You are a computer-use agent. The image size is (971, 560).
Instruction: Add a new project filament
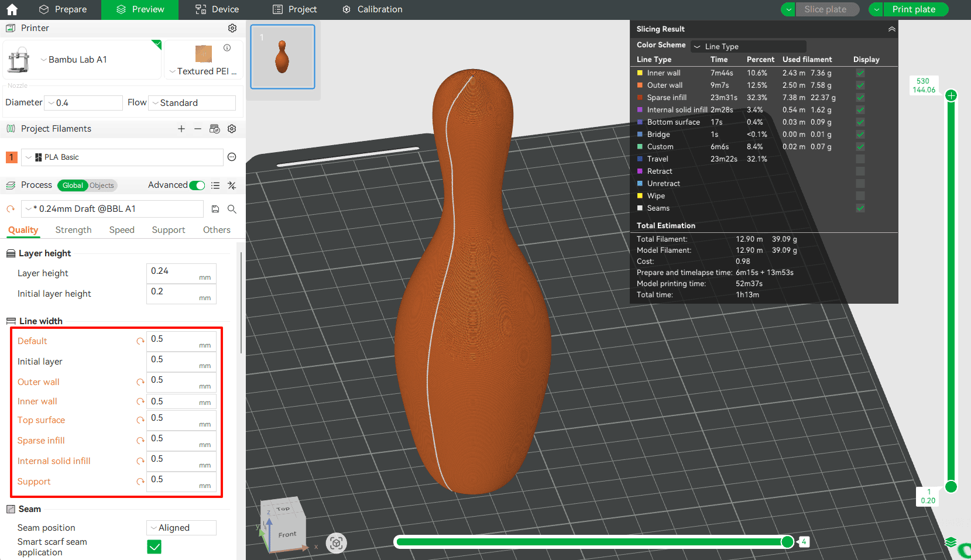(x=181, y=129)
